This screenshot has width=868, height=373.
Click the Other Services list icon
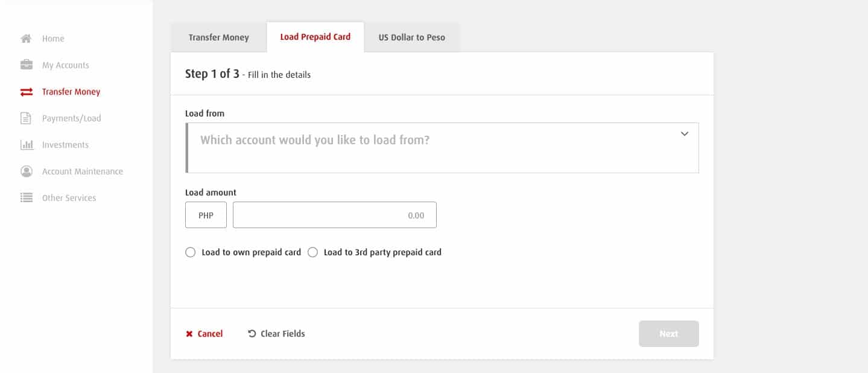click(x=27, y=198)
